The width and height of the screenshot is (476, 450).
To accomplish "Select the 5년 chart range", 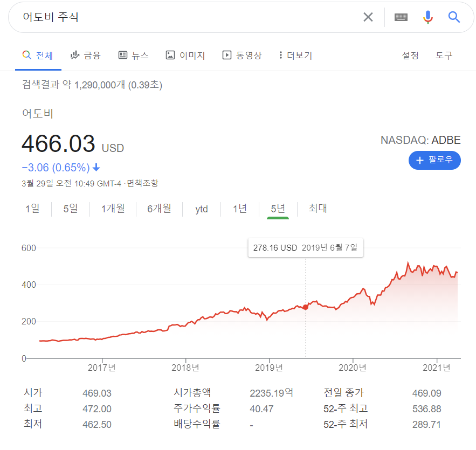I will pos(278,209).
